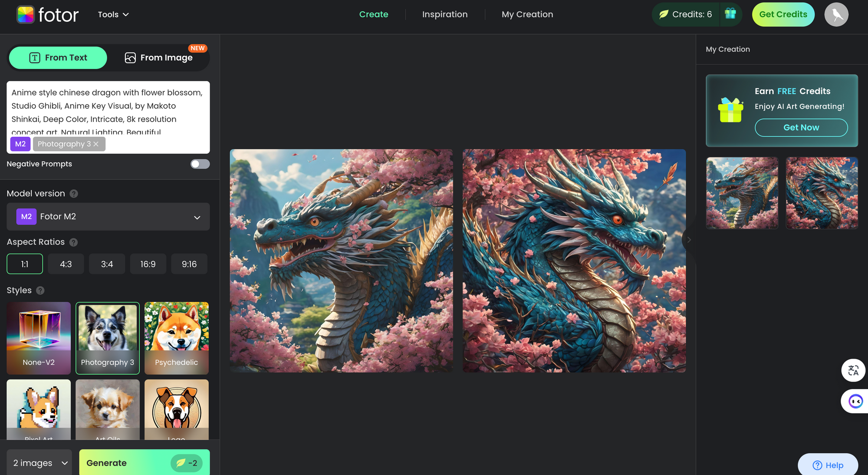The width and height of the screenshot is (868, 475).
Task: Select the 1:1 aspect ratio option
Action: point(25,264)
